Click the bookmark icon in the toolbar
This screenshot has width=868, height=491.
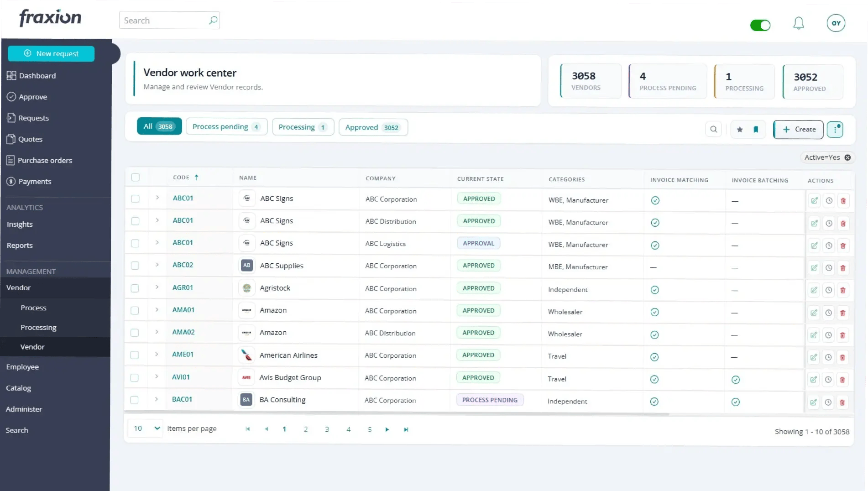click(756, 129)
